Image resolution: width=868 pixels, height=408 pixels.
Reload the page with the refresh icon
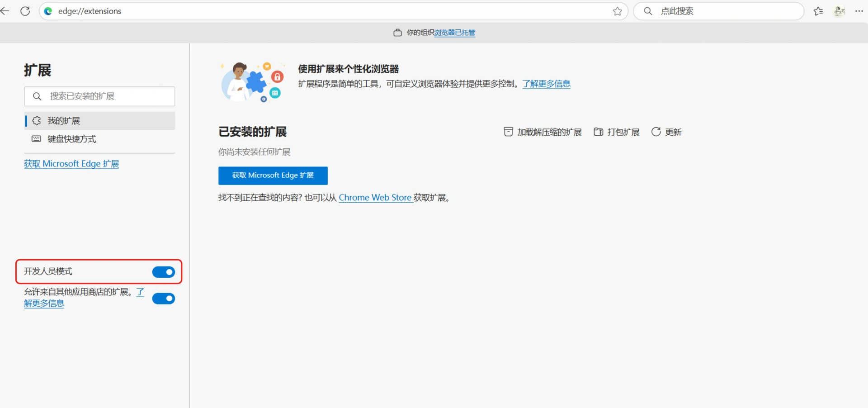pyautogui.click(x=25, y=11)
